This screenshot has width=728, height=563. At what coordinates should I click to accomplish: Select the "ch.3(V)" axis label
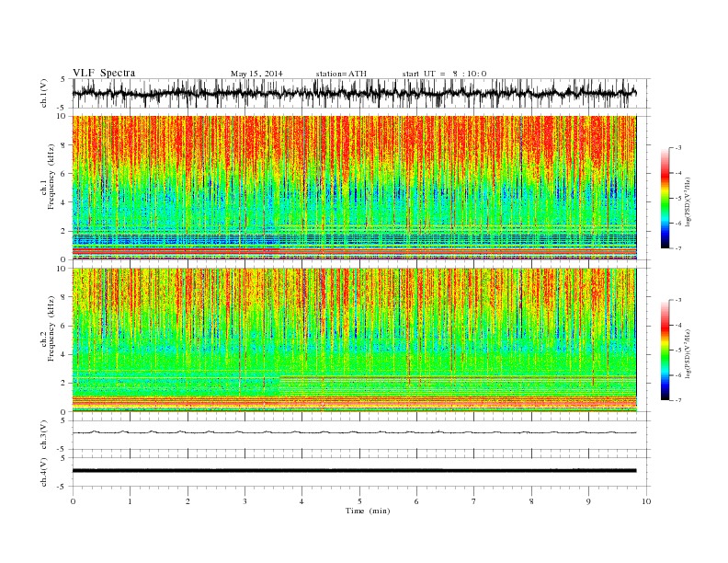44,435
